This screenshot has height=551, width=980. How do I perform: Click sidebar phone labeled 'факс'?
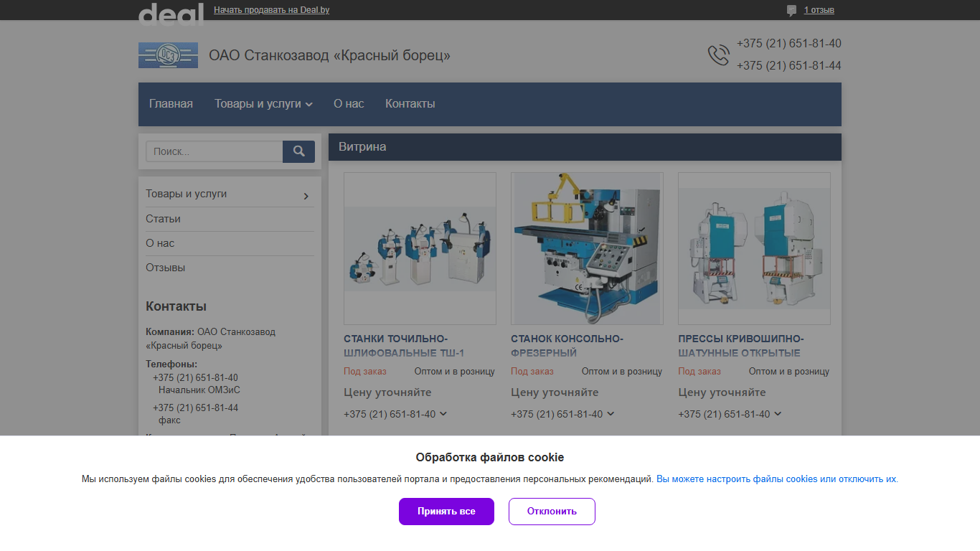click(195, 408)
